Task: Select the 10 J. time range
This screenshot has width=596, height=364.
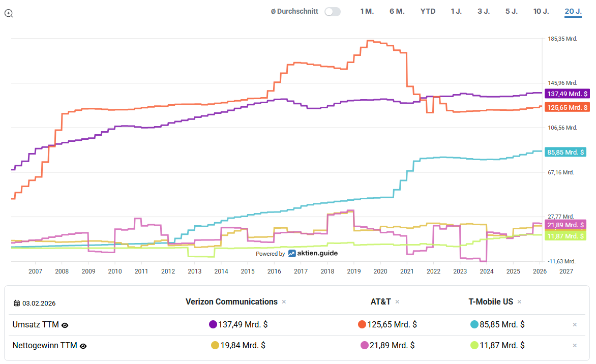Action: pyautogui.click(x=541, y=11)
